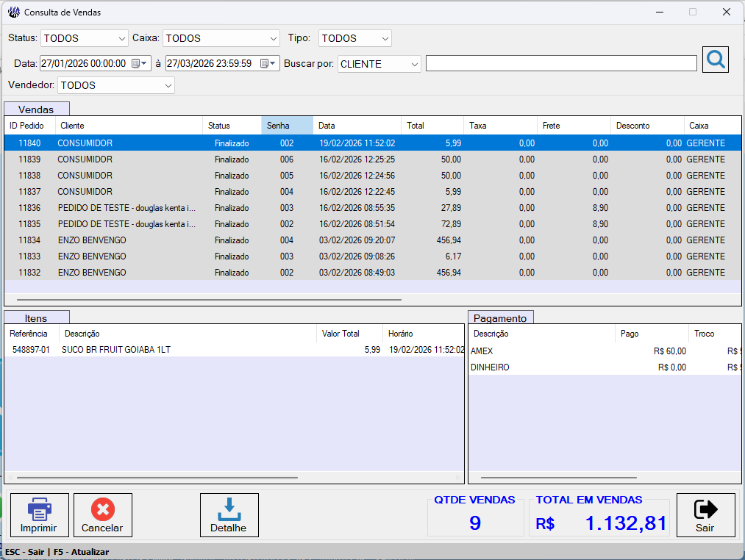Click the Vendas table horizontal scrollbar
This screenshot has width=745, height=560.
pos(209,300)
